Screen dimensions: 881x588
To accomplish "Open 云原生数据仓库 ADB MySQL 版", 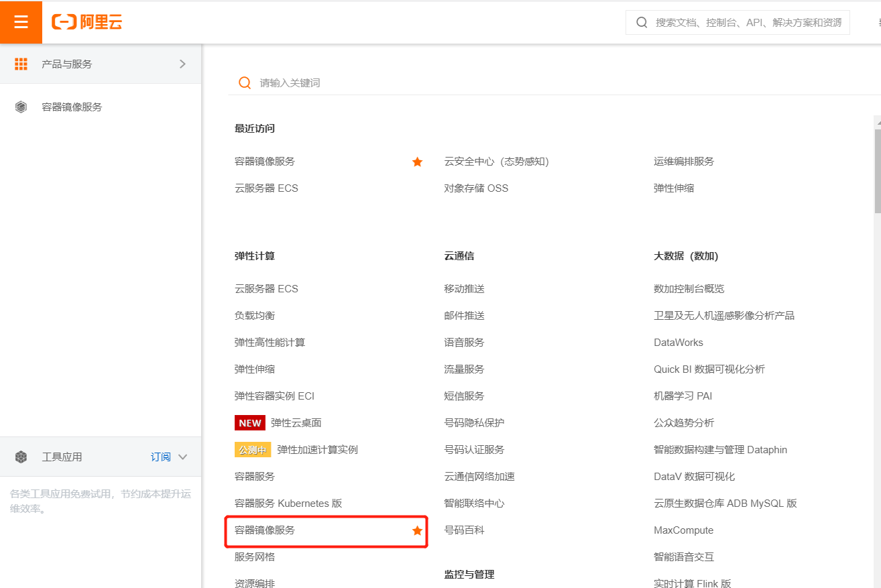I will (x=725, y=504).
